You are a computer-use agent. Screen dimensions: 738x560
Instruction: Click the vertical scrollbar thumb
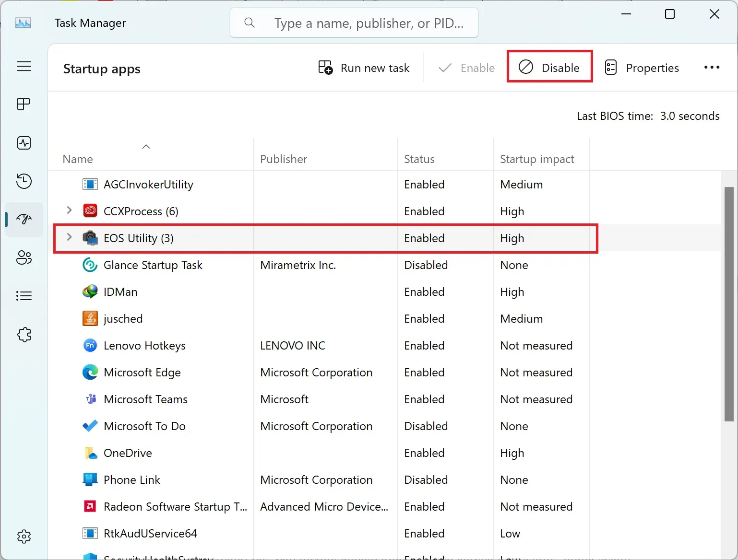pos(729,304)
